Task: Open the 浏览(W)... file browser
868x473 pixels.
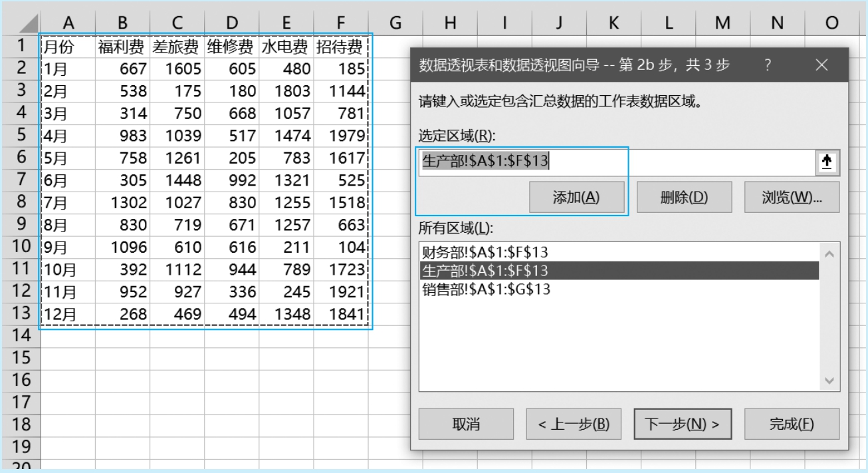Action: coord(792,198)
